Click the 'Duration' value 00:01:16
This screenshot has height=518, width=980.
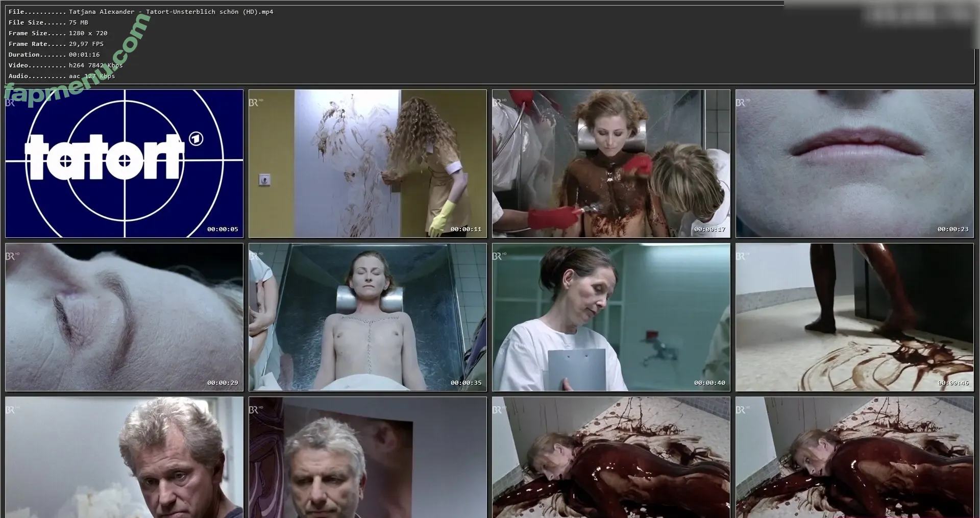point(84,55)
